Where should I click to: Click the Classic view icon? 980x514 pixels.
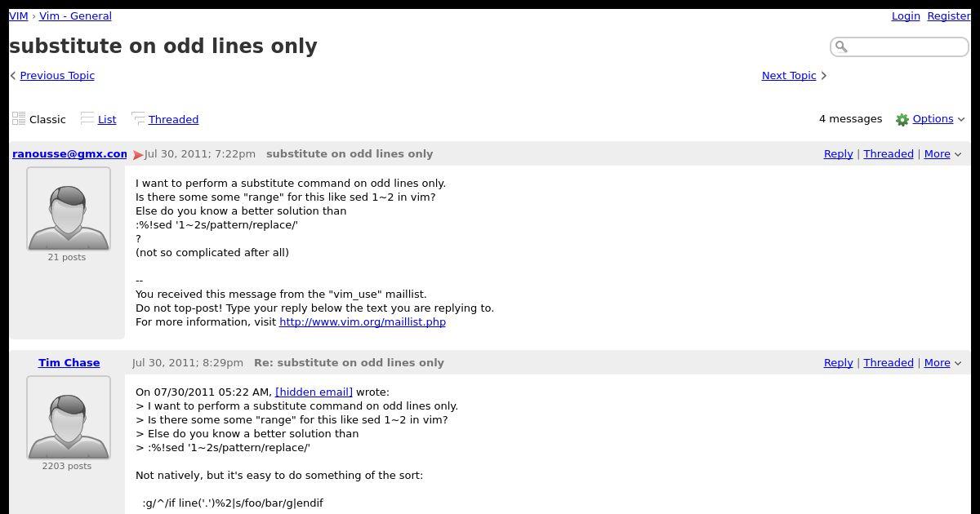[19, 119]
